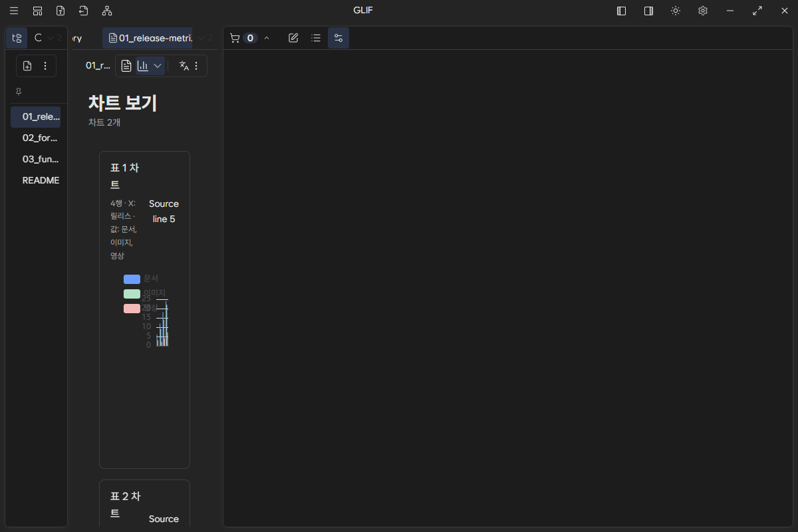Click the 차트 2개 subtitle

(104, 122)
